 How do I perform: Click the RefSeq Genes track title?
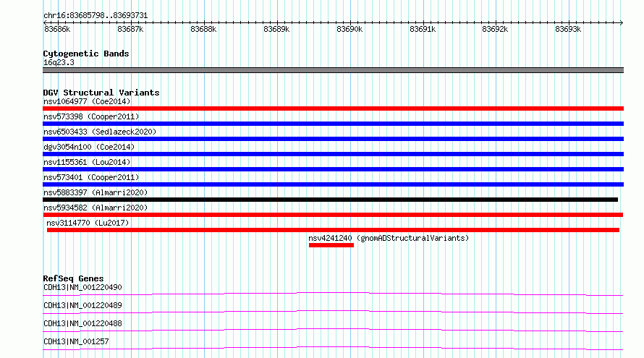[73, 278]
